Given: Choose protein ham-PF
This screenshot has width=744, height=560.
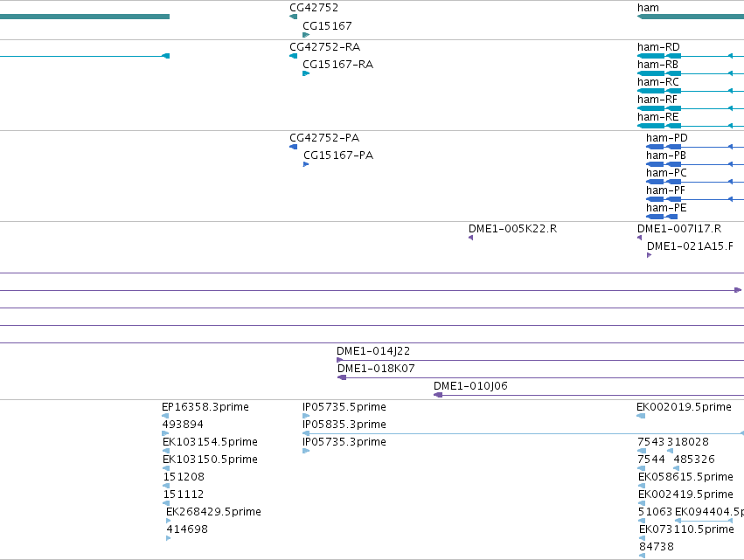Looking at the screenshot, I should [x=665, y=190].
